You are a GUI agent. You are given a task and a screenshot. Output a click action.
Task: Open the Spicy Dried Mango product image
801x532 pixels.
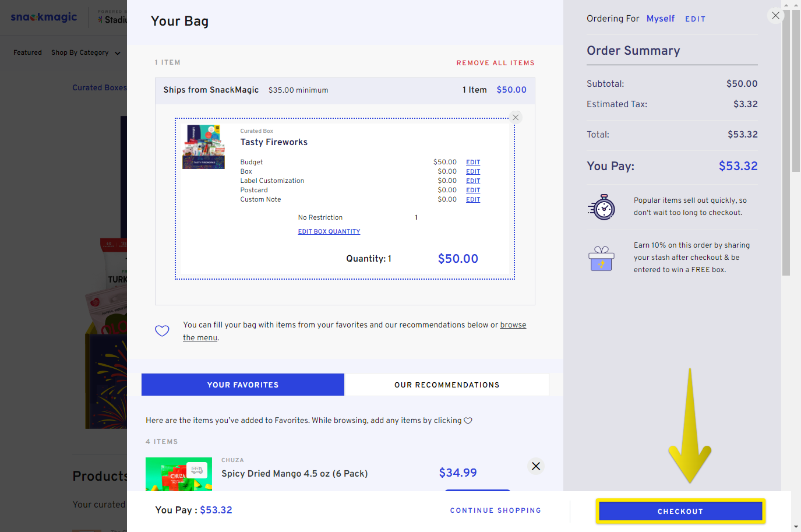pos(179,474)
